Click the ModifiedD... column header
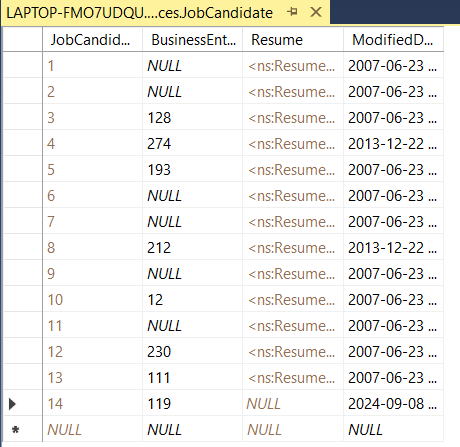Screen dimensions: 460x447 [393, 40]
